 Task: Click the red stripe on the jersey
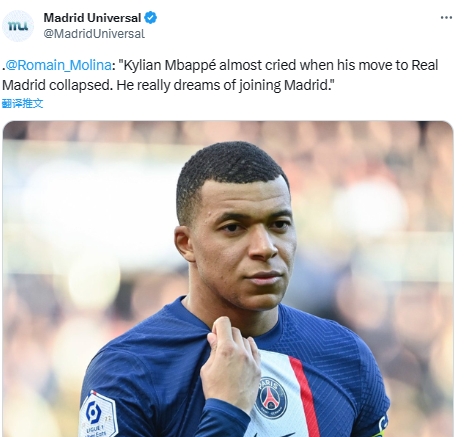tap(306, 397)
